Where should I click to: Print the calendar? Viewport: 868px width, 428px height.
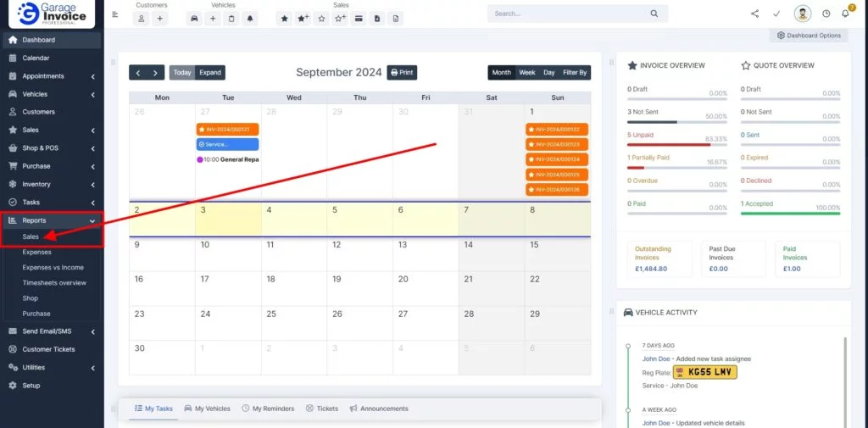click(x=402, y=73)
